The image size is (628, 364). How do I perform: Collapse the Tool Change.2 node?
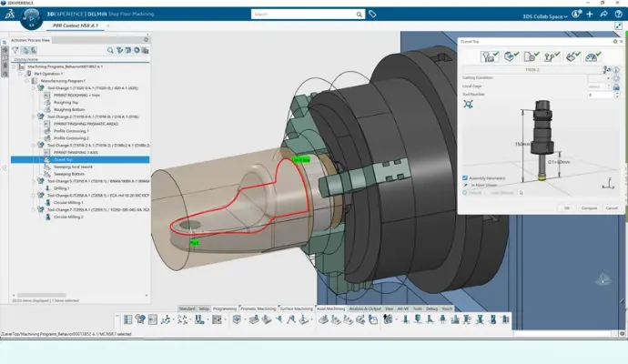point(34,116)
